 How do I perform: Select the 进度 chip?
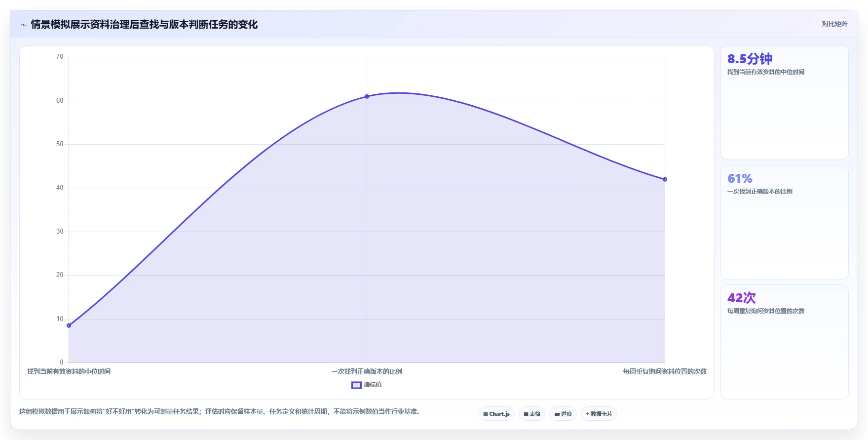point(563,414)
